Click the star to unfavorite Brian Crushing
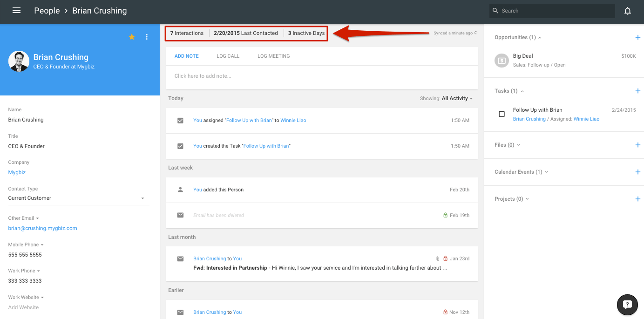Viewport: 644px width, 319px height. [x=132, y=36]
